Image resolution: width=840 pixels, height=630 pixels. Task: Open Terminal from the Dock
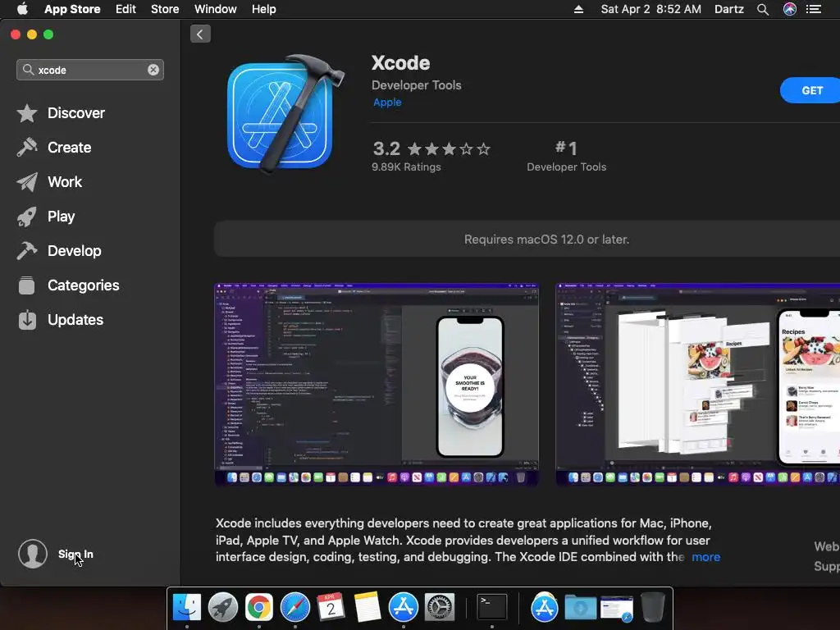pos(492,608)
